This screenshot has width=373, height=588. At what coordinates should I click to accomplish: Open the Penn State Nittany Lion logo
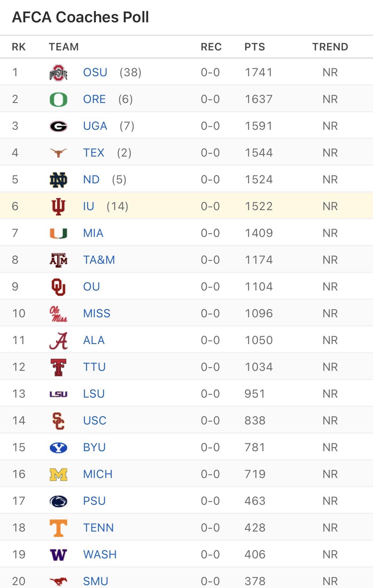coord(58,501)
